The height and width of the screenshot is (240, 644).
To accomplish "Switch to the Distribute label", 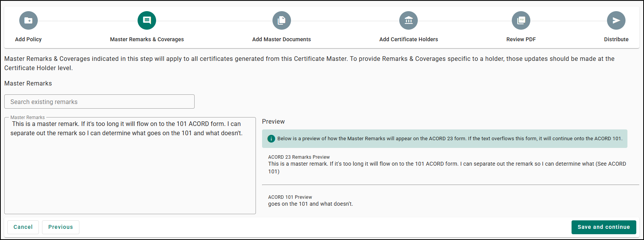I will point(616,39).
